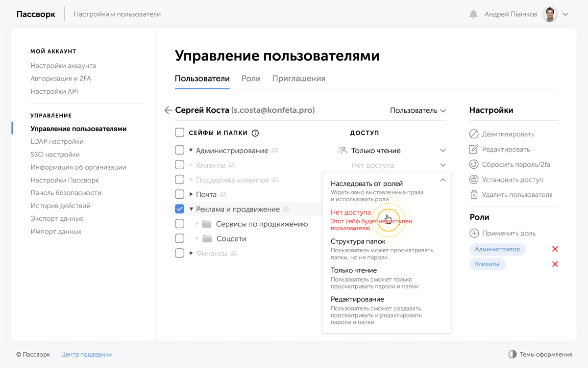Open SSO настройки page

[55, 155]
